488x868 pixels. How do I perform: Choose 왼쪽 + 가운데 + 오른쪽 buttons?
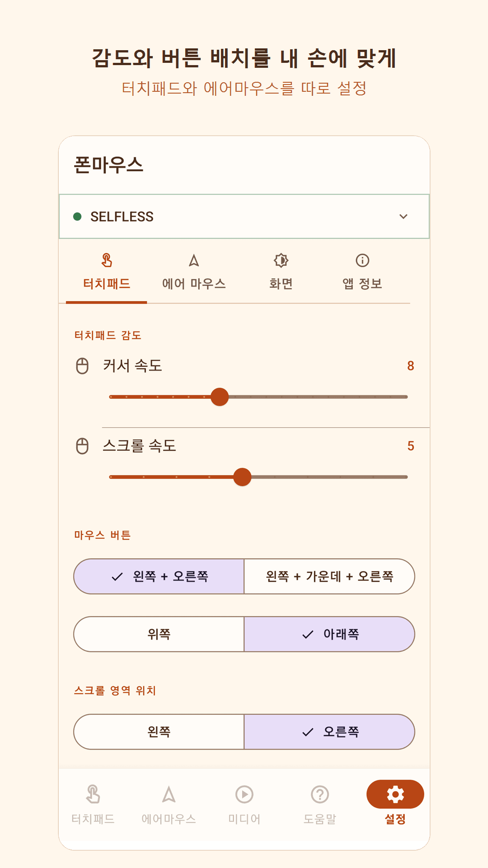[x=329, y=576]
